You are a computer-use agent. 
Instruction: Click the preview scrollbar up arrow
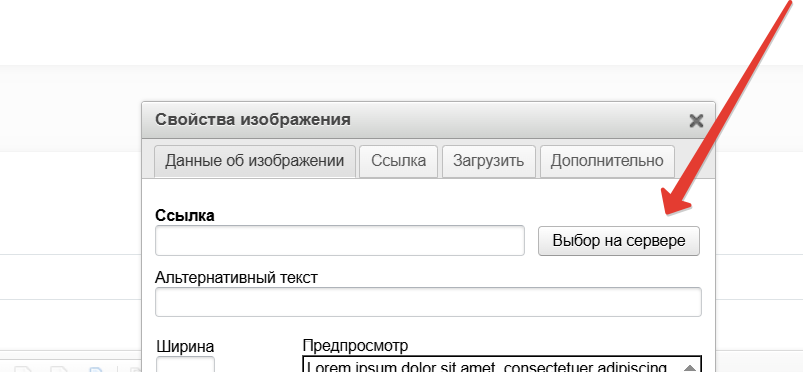tap(690, 367)
